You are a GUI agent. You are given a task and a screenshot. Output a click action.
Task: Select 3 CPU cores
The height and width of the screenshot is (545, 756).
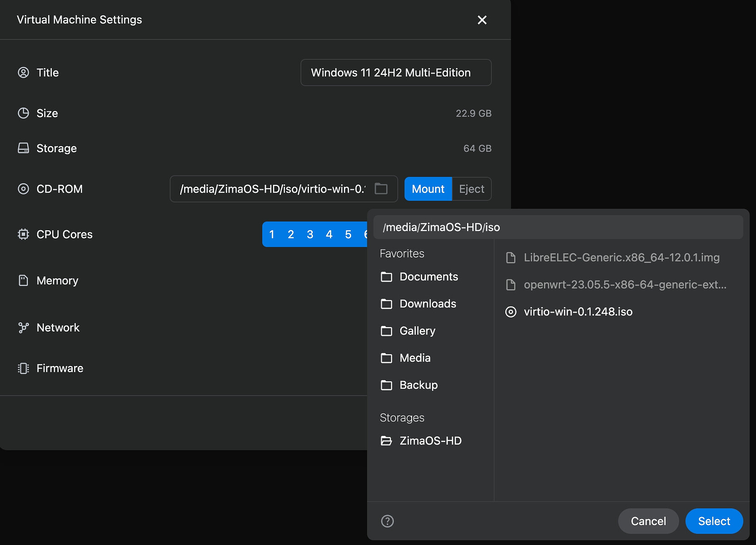click(x=310, y=234)
